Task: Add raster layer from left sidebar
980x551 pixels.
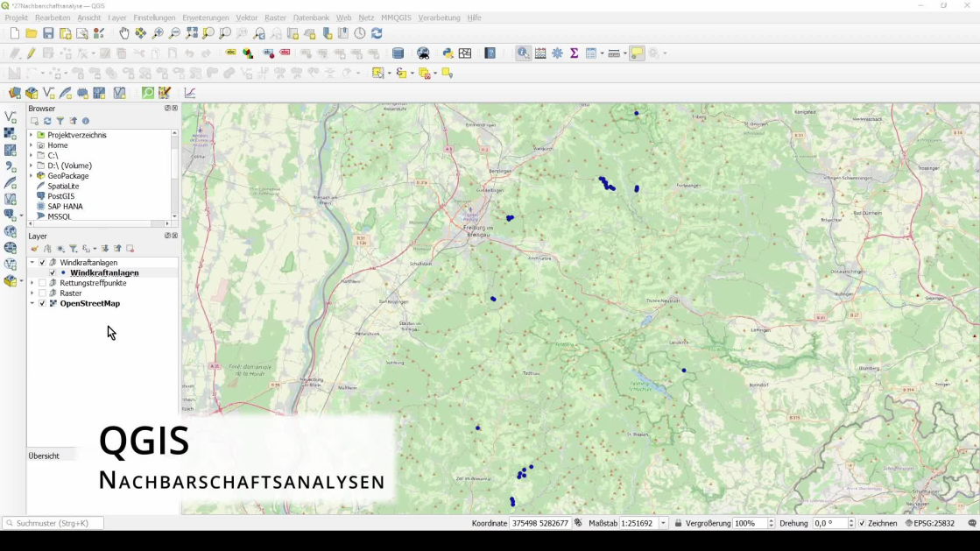Action: 10,134
